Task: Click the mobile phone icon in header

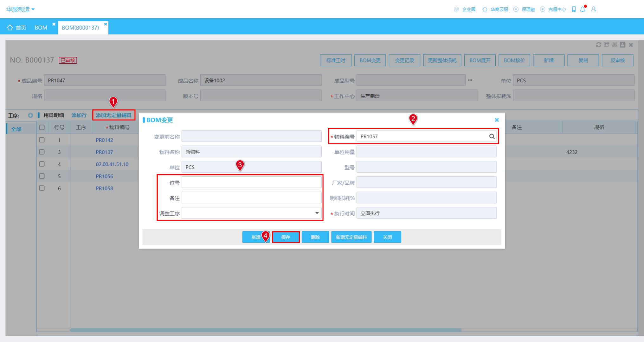Action: pyautogui.click(x=574, y=9)
